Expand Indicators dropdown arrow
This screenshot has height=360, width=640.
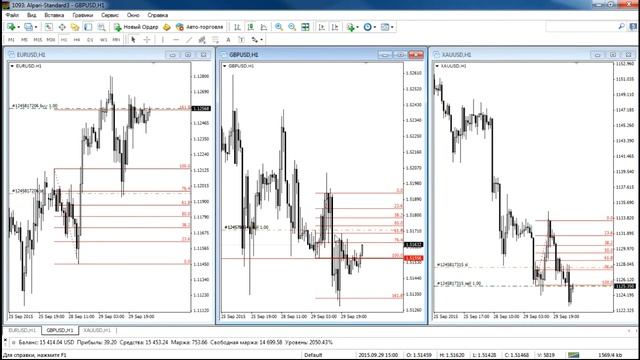tap(358, 27)
